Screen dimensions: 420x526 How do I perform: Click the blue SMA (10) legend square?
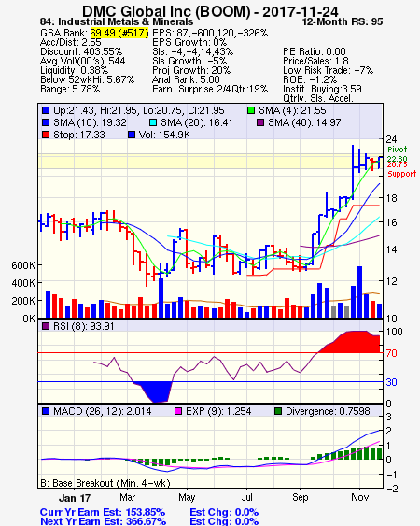tap(45, 122)
